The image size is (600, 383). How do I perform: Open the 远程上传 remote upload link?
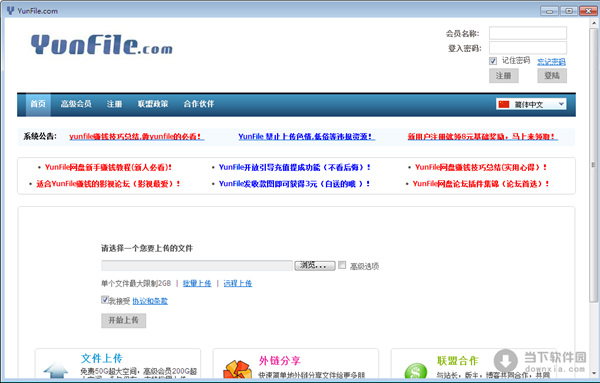tap(238, 284)
